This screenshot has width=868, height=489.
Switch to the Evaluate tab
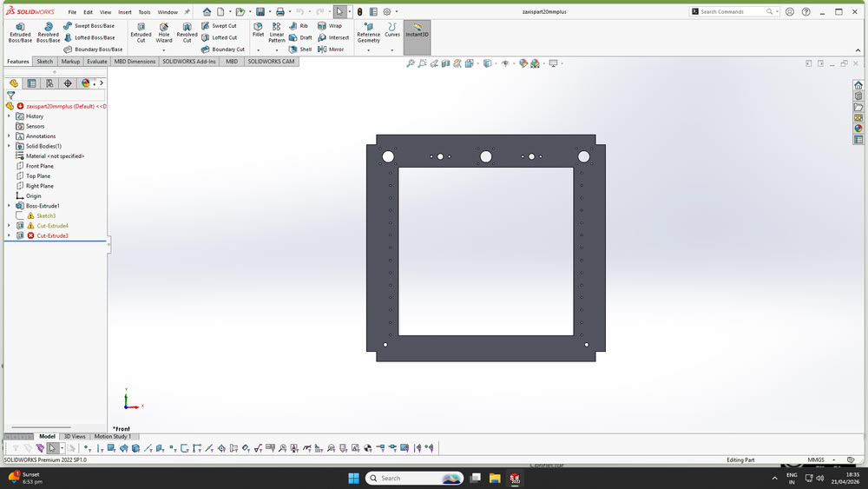click(97, 62)
